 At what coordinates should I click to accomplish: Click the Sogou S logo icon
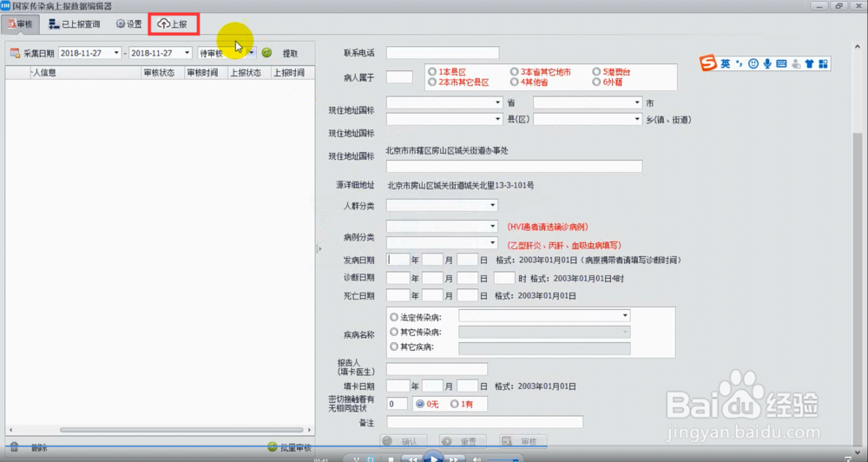(708, 63)
